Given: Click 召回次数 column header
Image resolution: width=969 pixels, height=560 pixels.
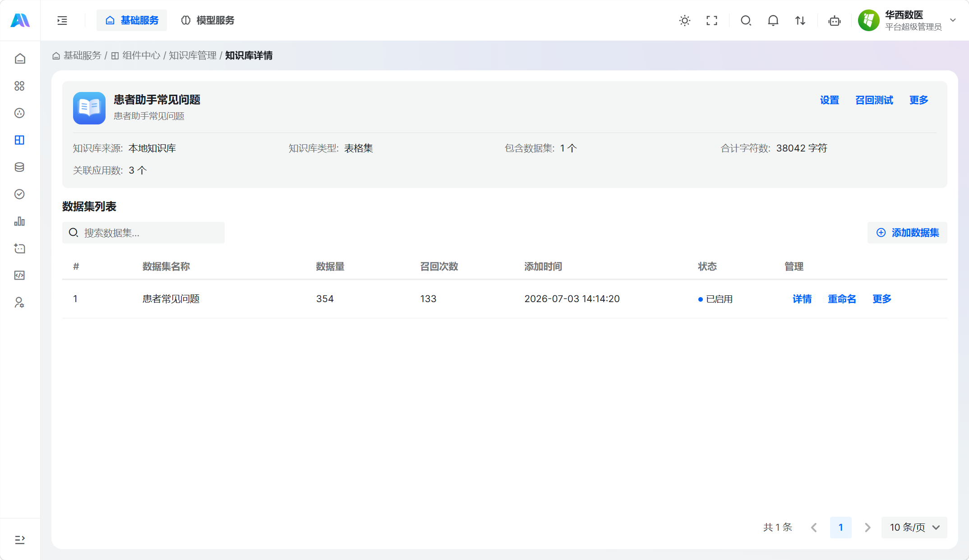Looking at the screenshot, I should 439,266.
